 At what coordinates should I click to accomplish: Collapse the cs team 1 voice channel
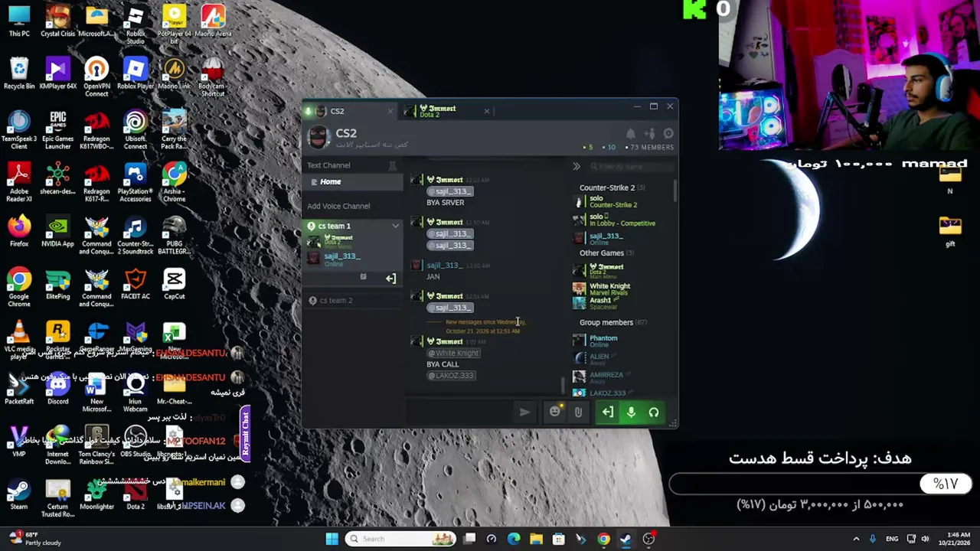point(395,226)
